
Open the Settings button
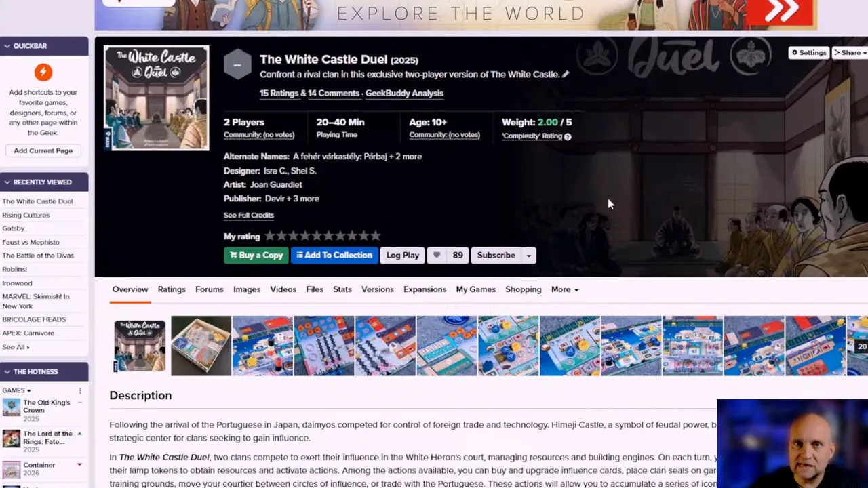808,53
